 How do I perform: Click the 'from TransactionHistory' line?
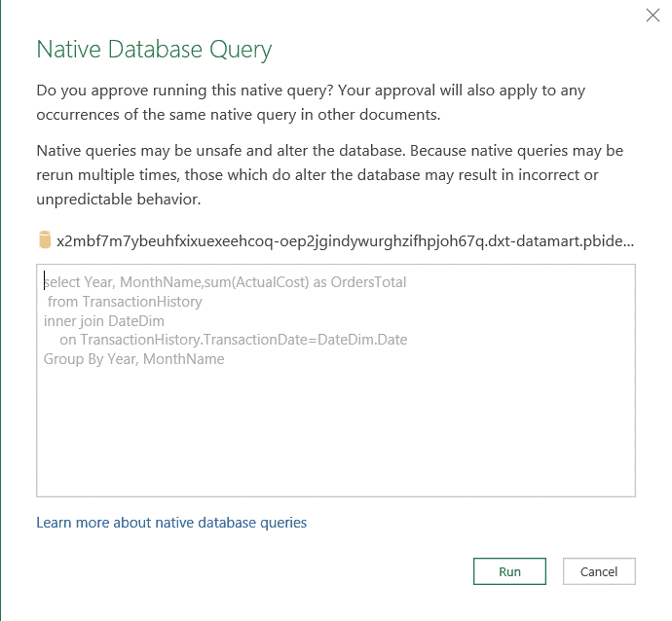click(125, 302)
